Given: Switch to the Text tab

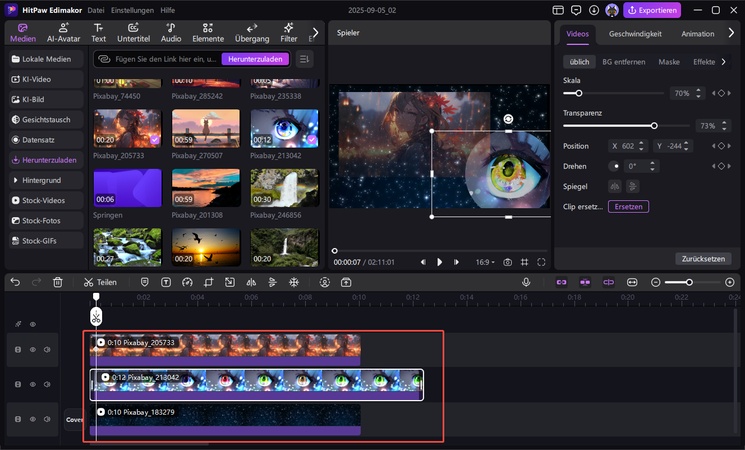Looking at the screenshot, I should 98,33.
